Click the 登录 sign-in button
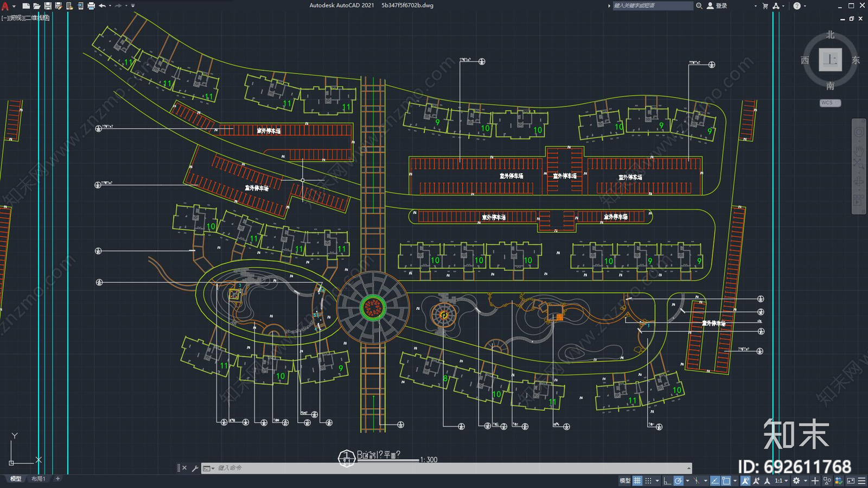868x488 pixels. (717, 5)
